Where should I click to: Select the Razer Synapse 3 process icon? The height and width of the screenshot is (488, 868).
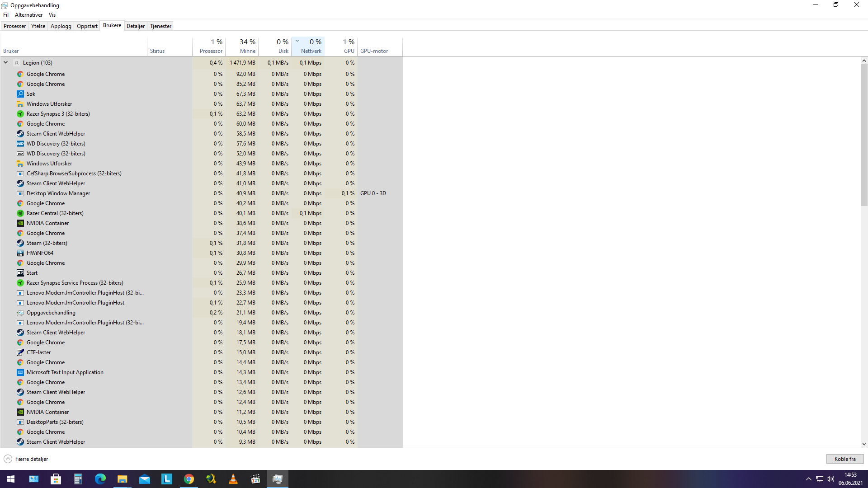point(20,114)
